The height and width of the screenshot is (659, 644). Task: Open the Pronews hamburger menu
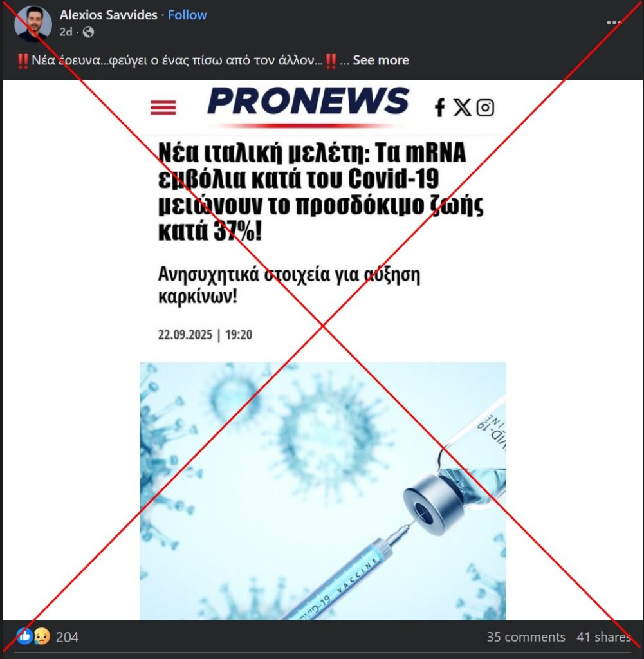point(163,107)
